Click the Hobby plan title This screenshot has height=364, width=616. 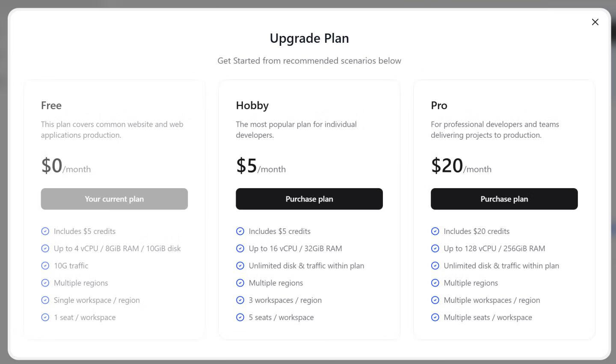pos(252,106)
